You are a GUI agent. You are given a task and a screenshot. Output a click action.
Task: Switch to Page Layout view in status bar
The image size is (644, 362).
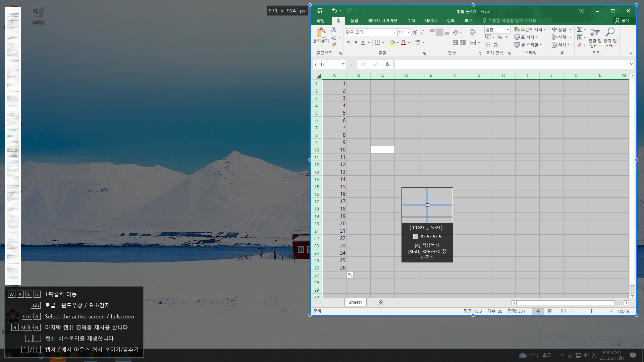[550, 311]
